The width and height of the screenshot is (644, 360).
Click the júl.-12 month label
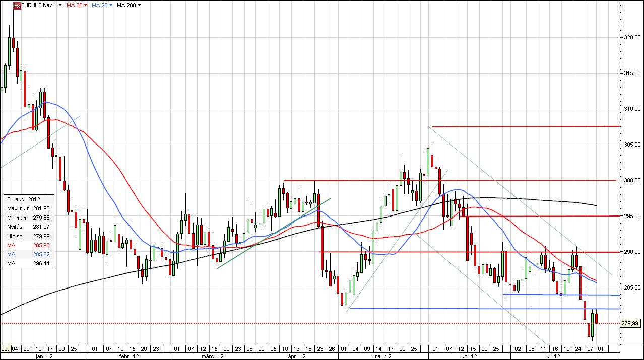pos(553,356)
